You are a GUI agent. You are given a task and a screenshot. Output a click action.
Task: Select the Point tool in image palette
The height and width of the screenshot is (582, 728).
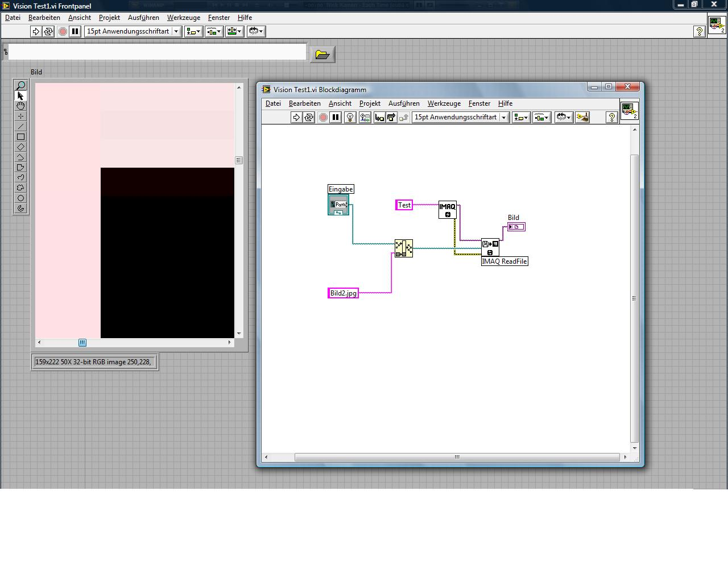[21, 116]
